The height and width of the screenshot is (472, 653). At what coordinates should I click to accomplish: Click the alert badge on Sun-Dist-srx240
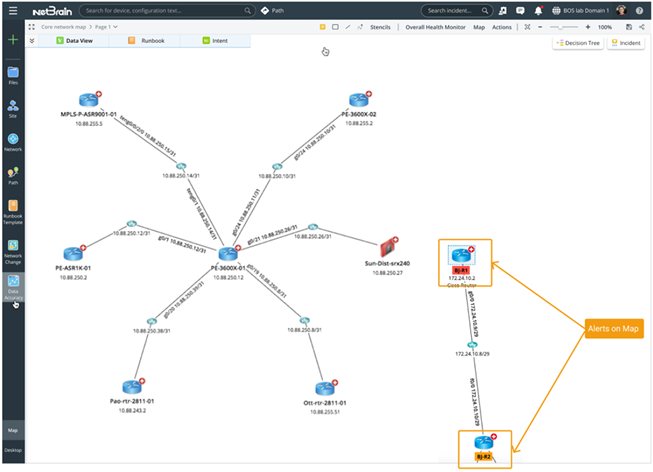396,240
